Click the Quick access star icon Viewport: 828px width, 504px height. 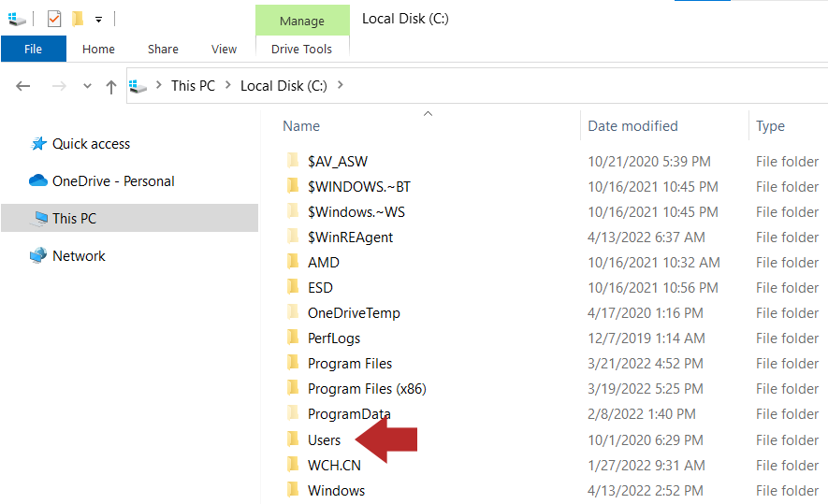point(38,144)
